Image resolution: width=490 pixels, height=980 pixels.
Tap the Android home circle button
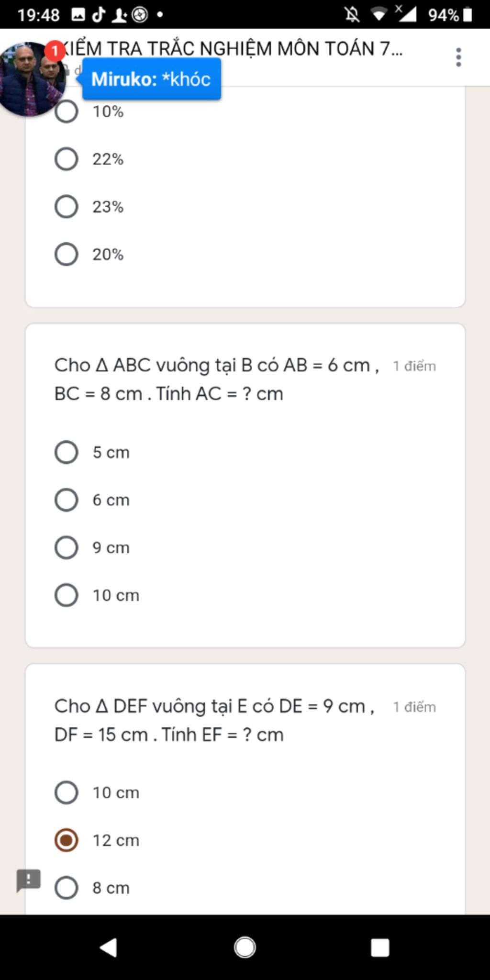[x=245, y=947]
